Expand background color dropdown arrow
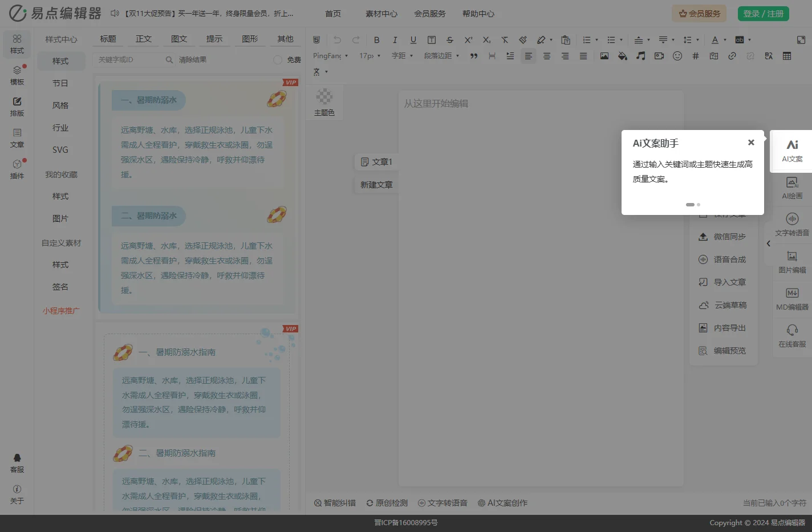 click(749, 40)
